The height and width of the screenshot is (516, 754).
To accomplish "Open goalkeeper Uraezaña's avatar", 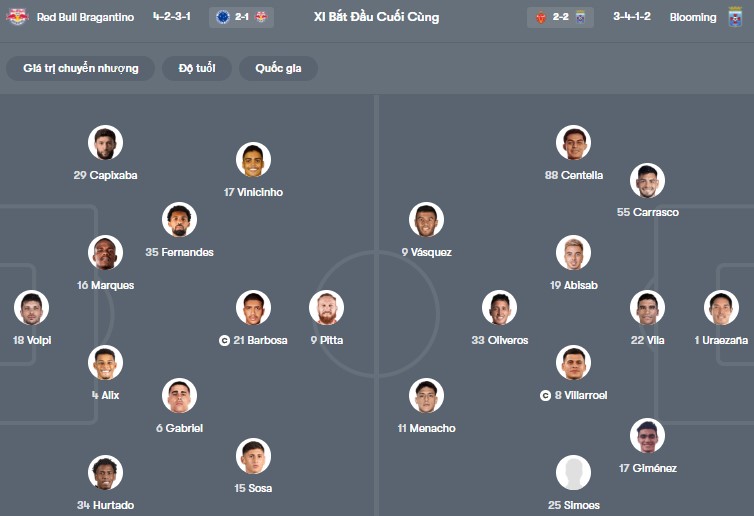I will click(x=720, y=308).
